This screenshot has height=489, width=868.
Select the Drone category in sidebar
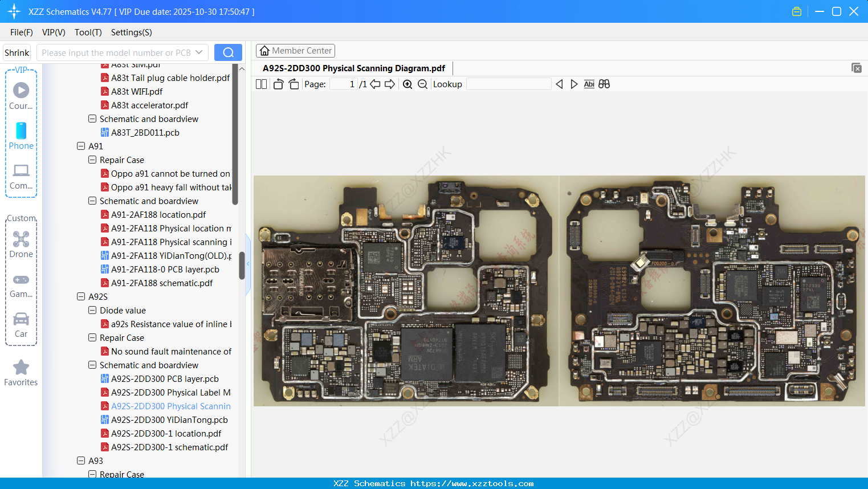point(21,244)
